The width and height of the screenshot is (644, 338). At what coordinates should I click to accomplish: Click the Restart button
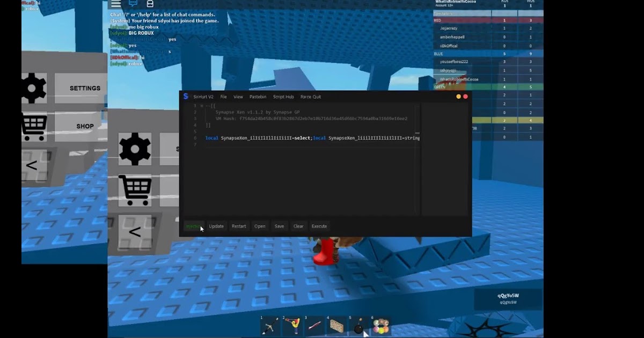tap(239, 226)
